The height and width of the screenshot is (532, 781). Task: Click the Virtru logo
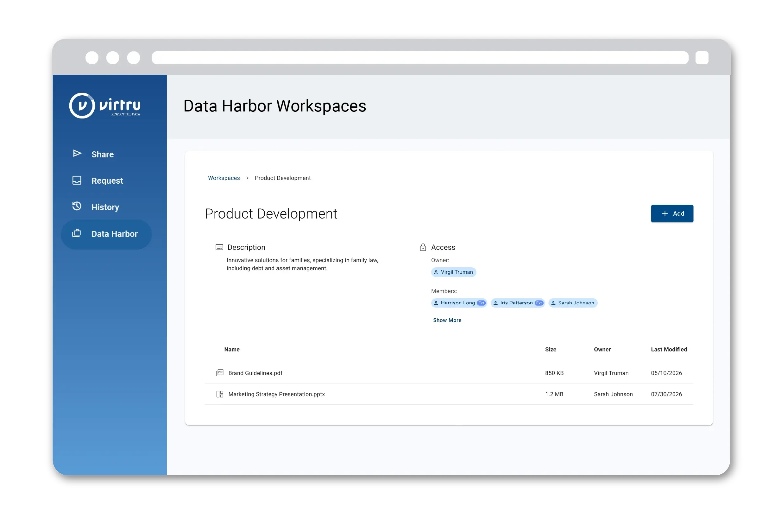pos(105,105)
